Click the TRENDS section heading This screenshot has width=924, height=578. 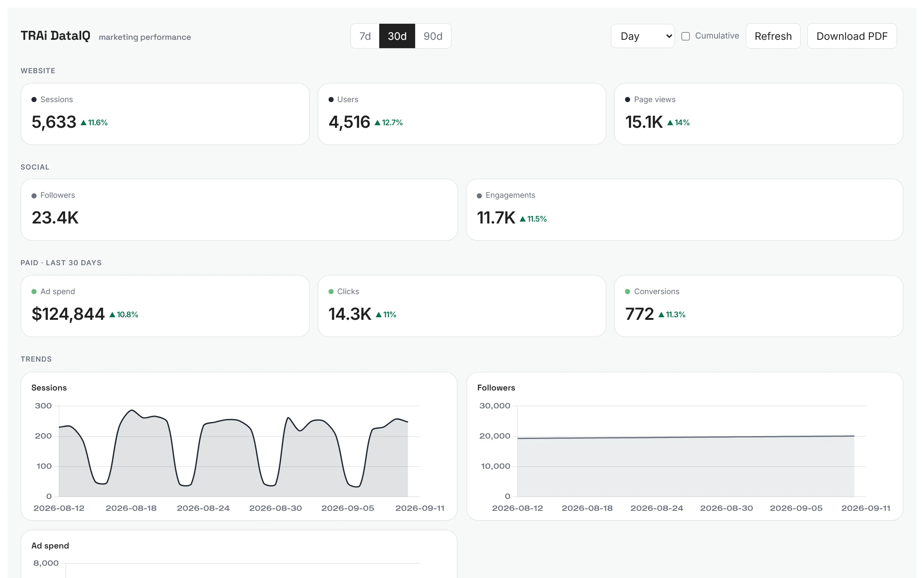tap(36, 359)
